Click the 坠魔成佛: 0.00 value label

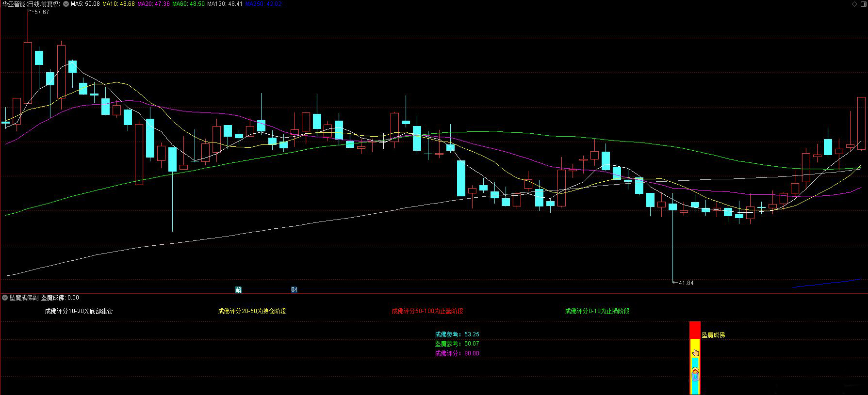pos(60,298)
